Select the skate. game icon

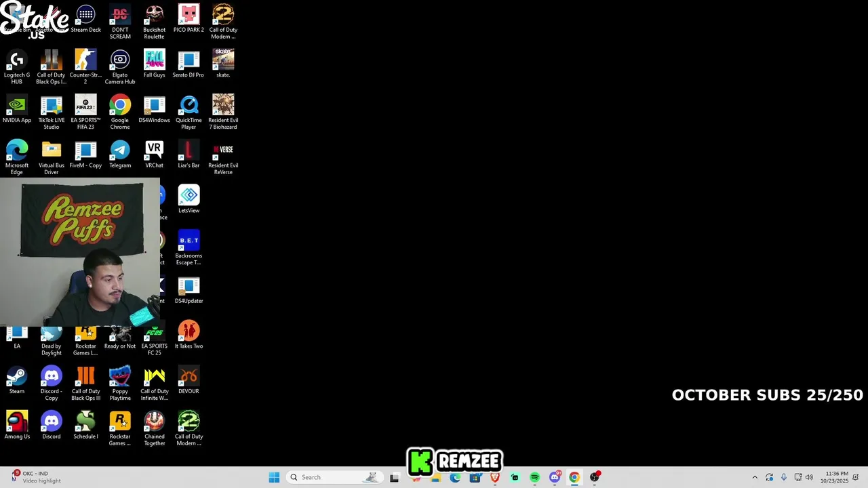tap(223, 64)
